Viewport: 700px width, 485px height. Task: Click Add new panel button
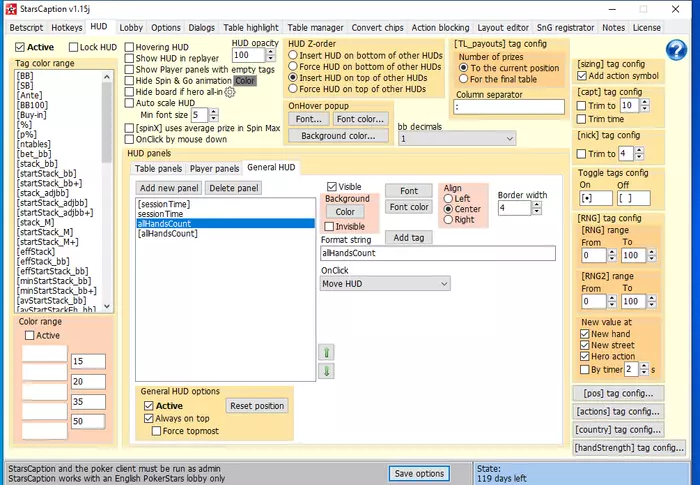point(169,188)
